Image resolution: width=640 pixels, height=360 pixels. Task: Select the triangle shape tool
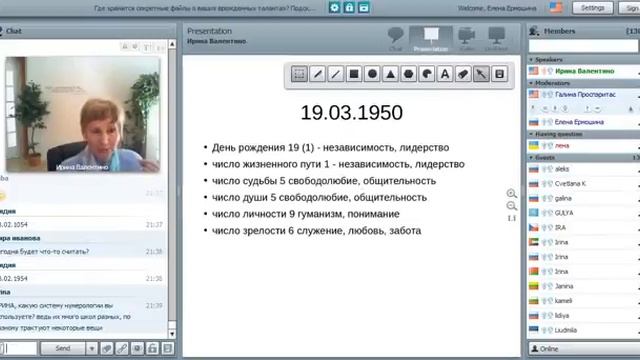[390, 74]
